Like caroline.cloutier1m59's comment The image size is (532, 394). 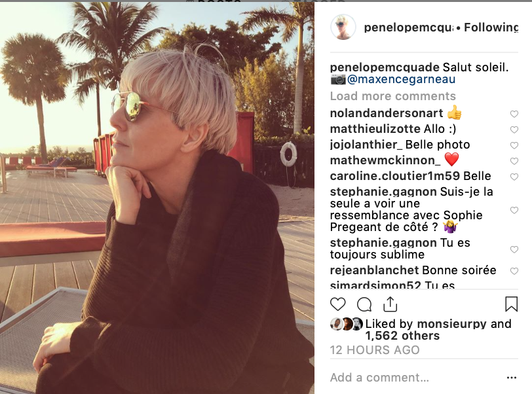point(514,177)
